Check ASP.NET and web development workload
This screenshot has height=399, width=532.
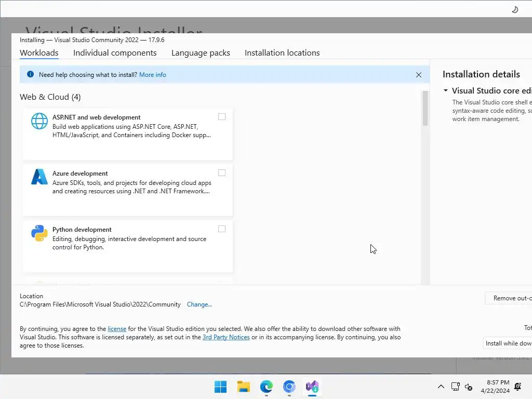tap(221, 117)
